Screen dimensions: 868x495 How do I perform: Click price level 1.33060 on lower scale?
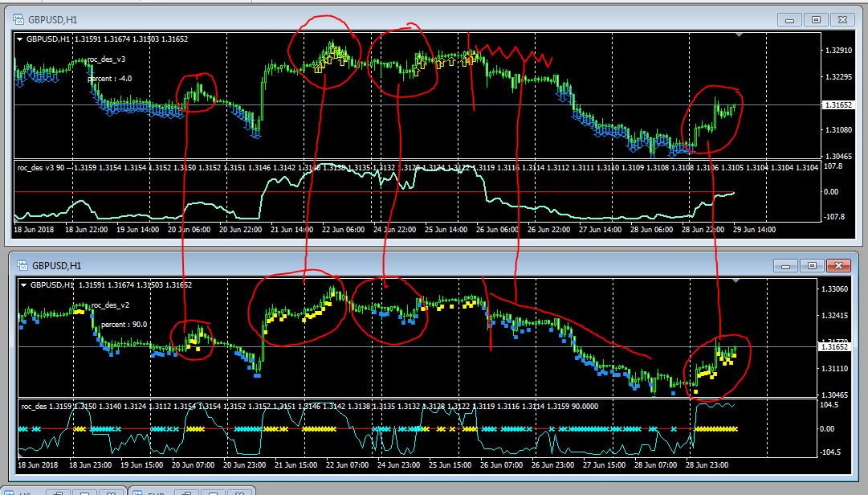834,289
